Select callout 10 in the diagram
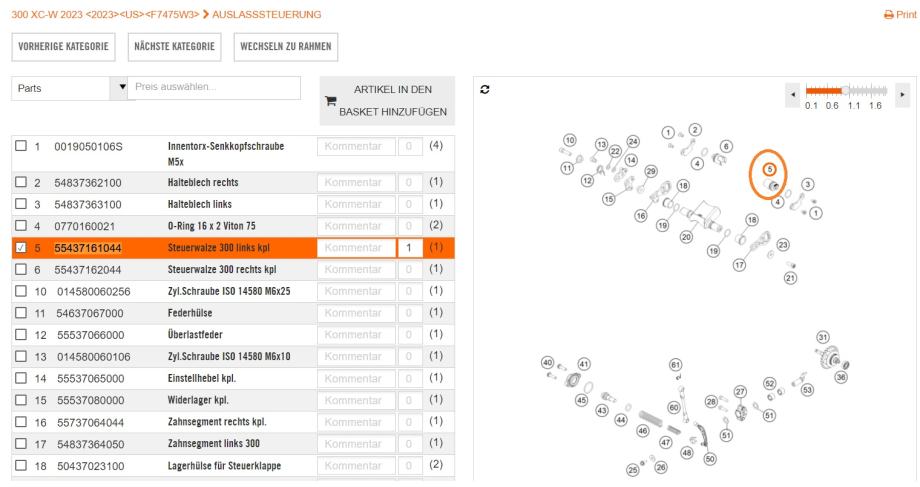This screenshot has width=920, height=487. point(569,140)
